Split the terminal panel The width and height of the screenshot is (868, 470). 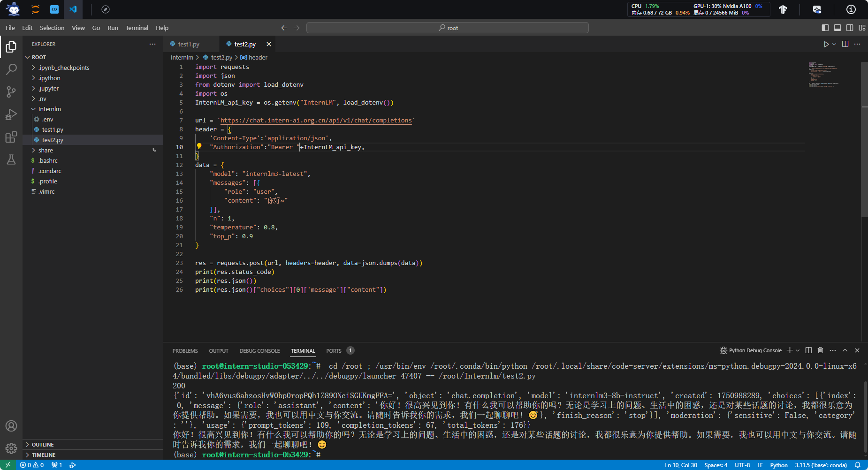tap(808, 350)
